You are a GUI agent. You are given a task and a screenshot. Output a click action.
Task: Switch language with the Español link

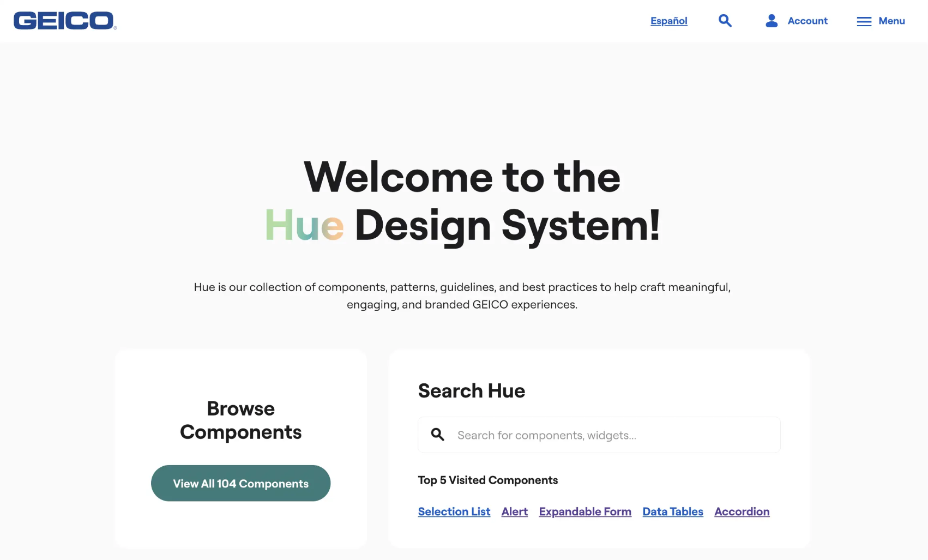click(x=668, y=21)
